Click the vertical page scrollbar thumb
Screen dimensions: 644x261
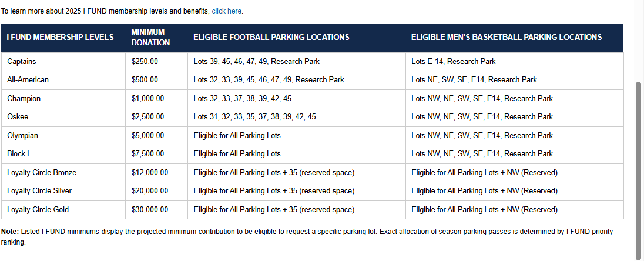[639, 170]
